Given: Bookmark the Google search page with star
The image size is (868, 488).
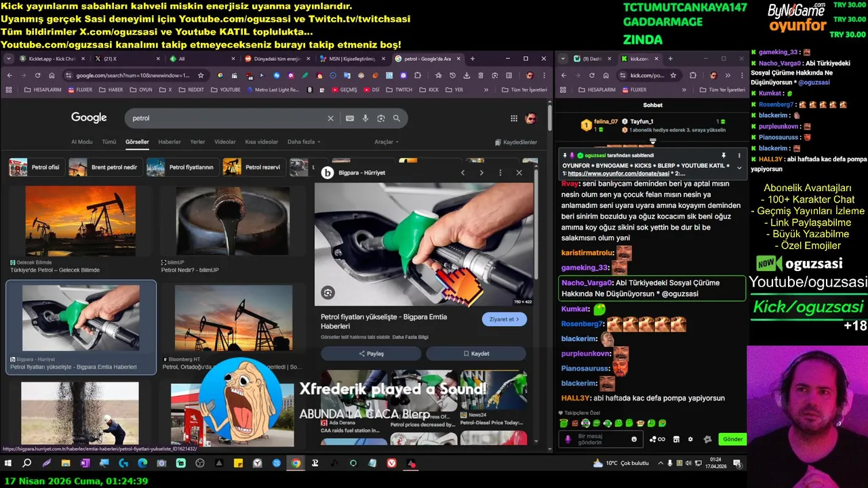Looking at the screenshot, I should coord(201,75).
